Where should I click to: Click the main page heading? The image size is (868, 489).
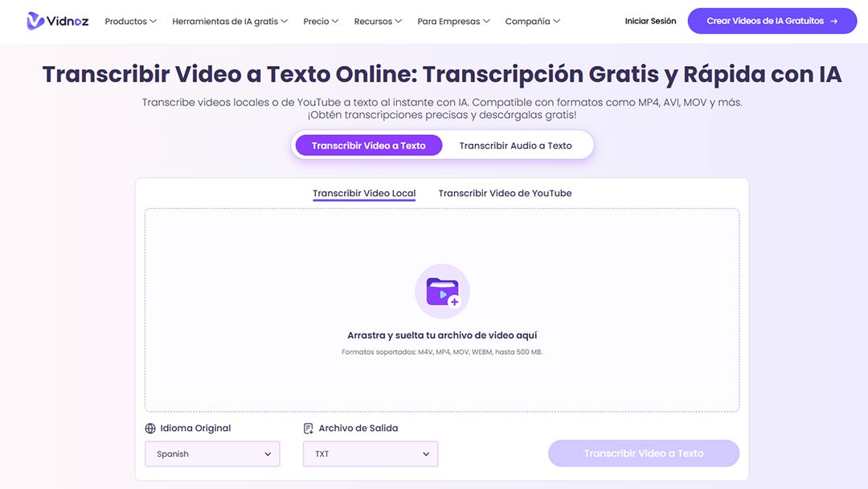pos(442,74)
